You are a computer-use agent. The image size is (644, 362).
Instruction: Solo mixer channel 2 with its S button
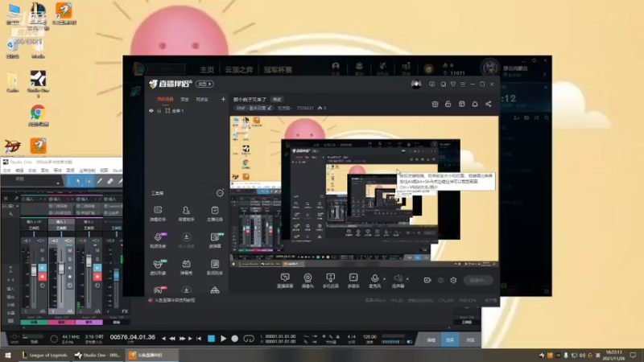pyautogui.click(x=69, y=259)
